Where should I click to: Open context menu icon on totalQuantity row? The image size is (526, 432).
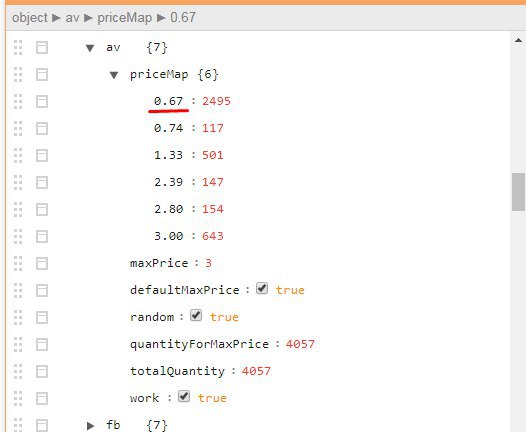42,372
